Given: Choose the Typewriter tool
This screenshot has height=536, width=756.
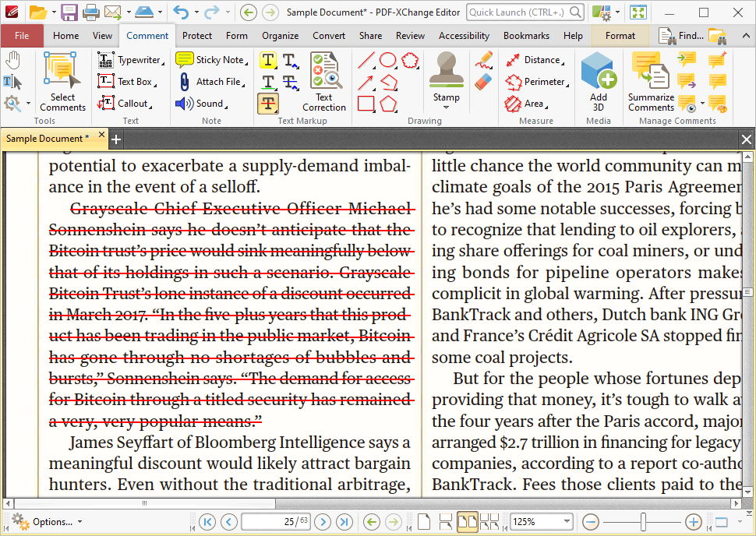Looking at the screenshot, I should [131, 60].
